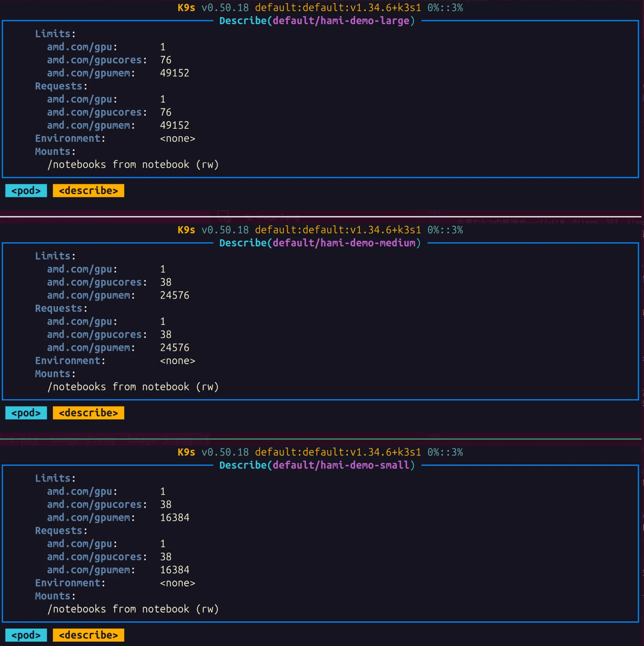Click the /notebooks mount line in hami-demo-medium
644x646 pixels.
133,387
